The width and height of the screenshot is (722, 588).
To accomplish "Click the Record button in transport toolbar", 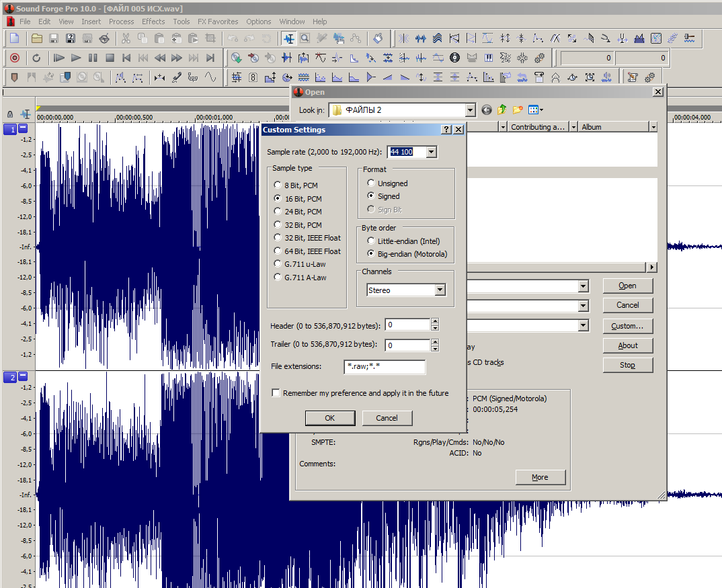I will [15, 58].
